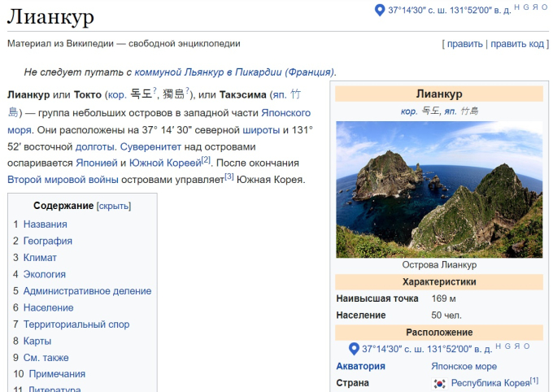
Task: Open the «Суверенитет» link
Action: click(x=150, y=146)
